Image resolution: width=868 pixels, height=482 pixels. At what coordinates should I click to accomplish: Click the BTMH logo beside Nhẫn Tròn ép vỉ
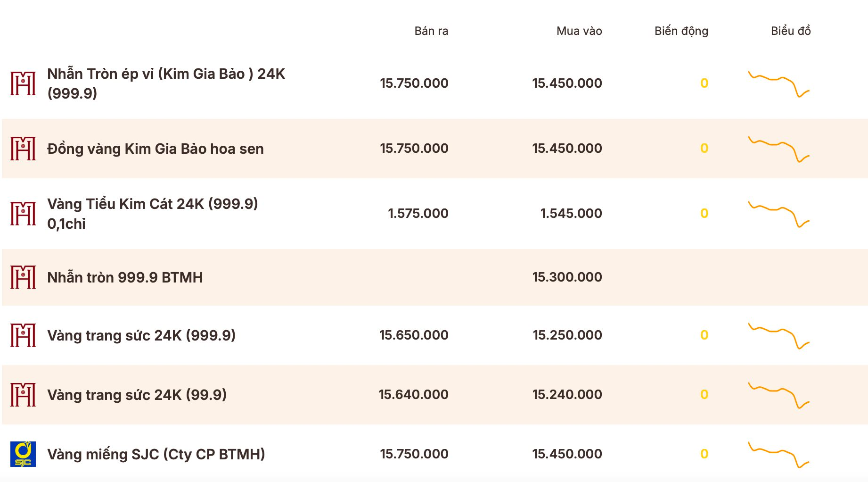pos(23,83)
